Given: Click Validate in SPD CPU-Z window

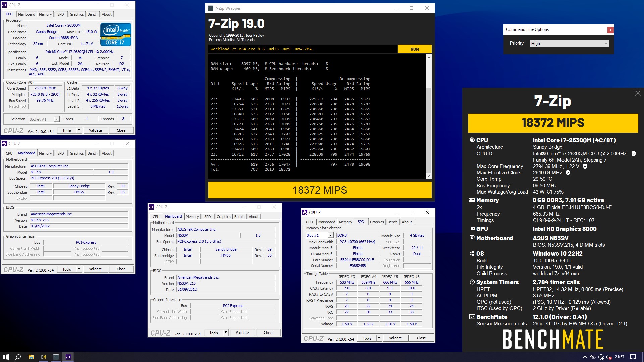Looking at the screenshot, I should tap(395, 338).
